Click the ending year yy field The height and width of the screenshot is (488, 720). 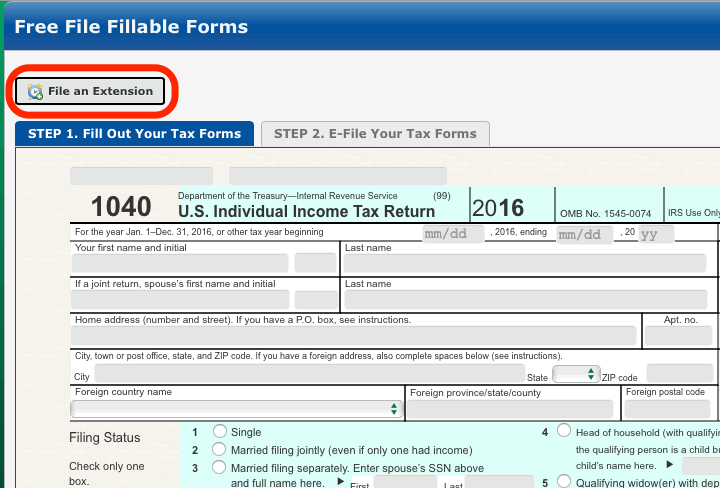(x=656, y=235)
